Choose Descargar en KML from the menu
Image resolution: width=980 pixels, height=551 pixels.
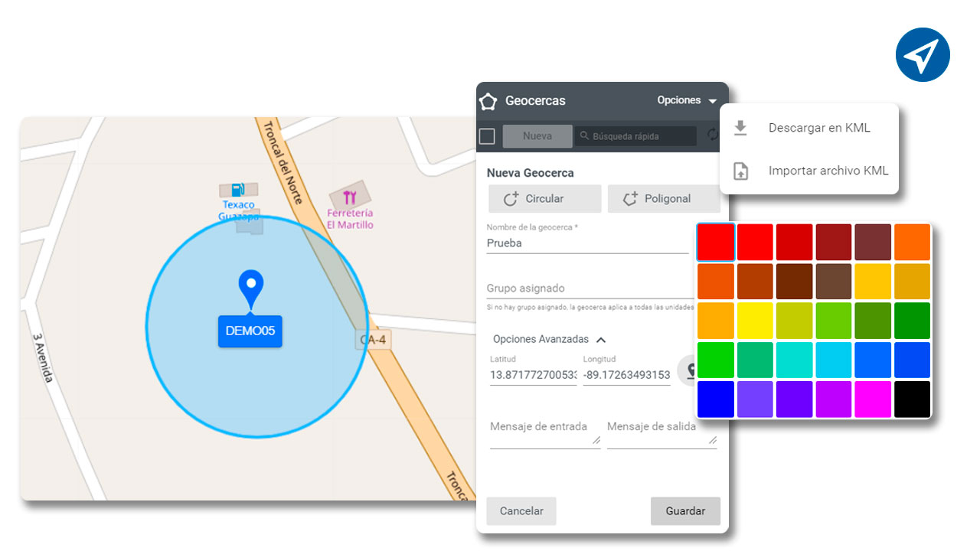click(819, 128)
